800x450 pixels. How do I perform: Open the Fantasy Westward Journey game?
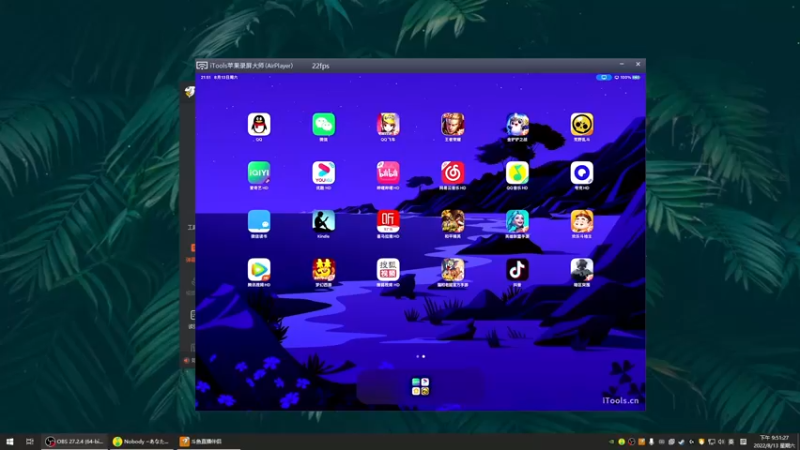point(323,270)
